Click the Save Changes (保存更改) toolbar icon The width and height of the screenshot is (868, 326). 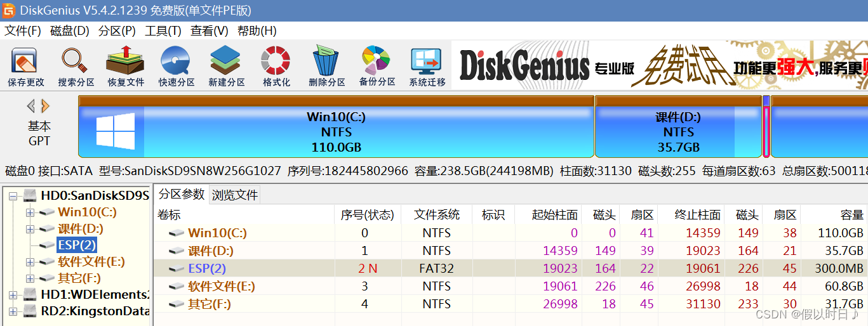click(x=25, y=67)
